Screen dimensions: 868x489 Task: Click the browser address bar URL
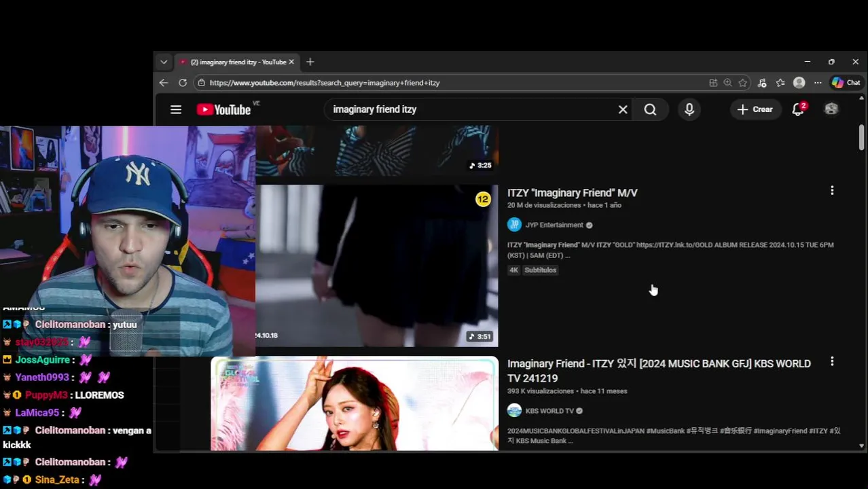[x=325, y=83]
